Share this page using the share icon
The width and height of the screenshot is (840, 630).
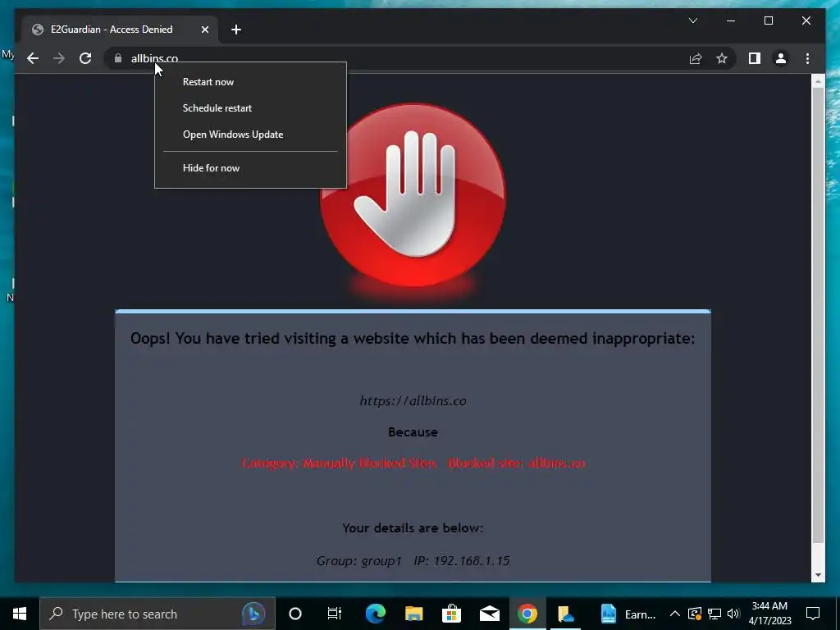(696, 58)
